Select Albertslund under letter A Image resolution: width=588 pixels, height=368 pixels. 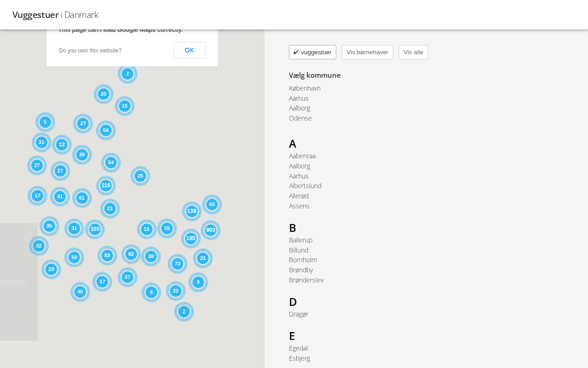(305, 186)
